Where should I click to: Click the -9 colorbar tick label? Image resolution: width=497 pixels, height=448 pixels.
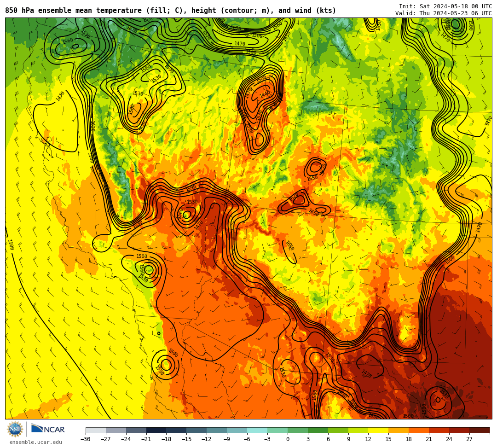click(x=227, y=439)
